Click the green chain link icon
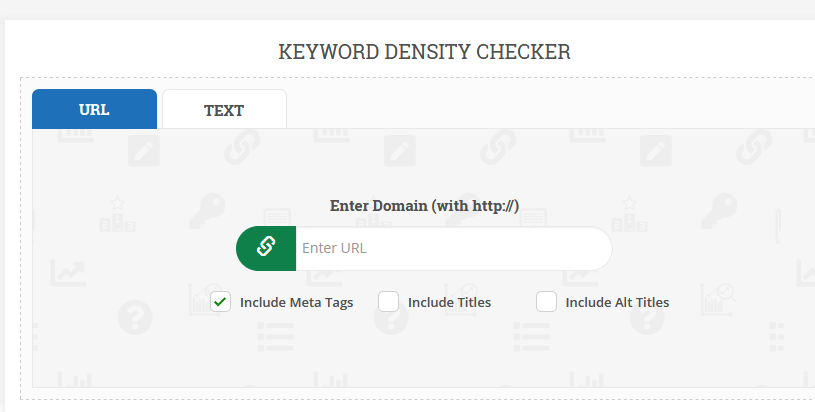Viewport: 815px width, 412px height. pos(266,248)
